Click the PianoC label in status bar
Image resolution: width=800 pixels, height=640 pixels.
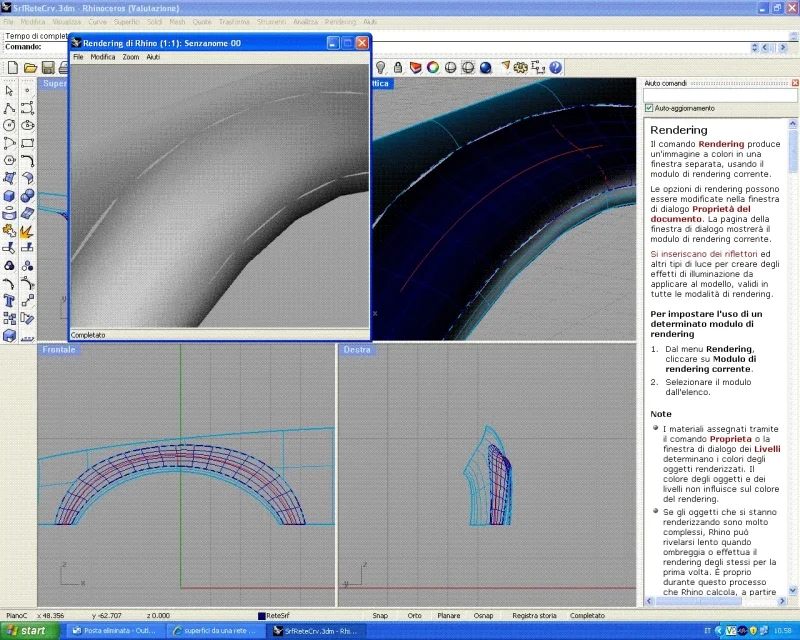17,616
